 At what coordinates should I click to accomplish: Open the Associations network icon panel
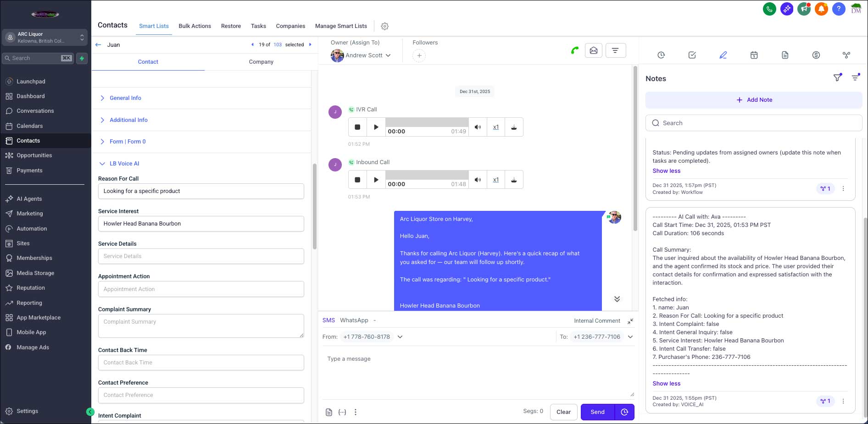click(x=847, y=55)
